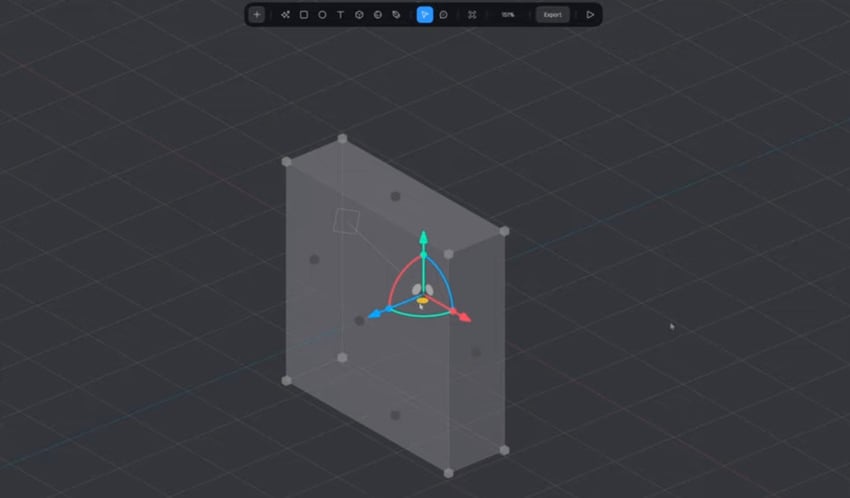The width and height of the screenshot is (850, 498).
Task: Click the bottom face center handle of box
Action: pos(395,415)
